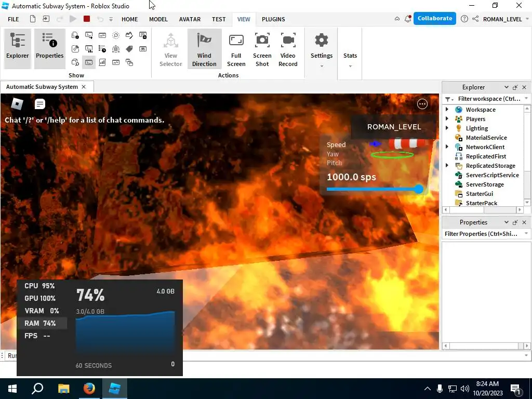Open Object Browser (cube with magnifier icon)
The height and width of the screenshot is (399, 532).
[x=75, y=62]
